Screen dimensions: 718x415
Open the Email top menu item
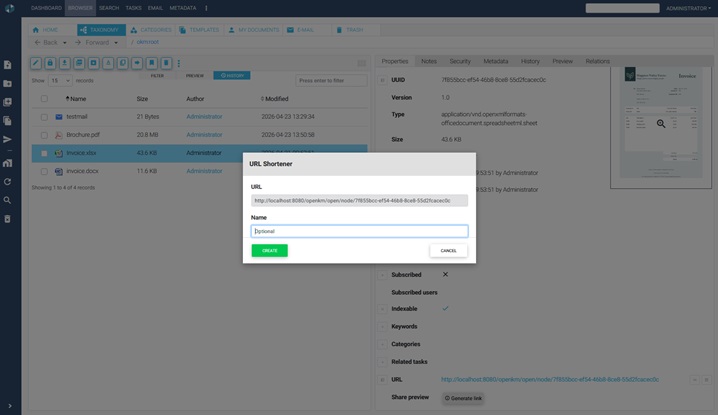(155, 8)
